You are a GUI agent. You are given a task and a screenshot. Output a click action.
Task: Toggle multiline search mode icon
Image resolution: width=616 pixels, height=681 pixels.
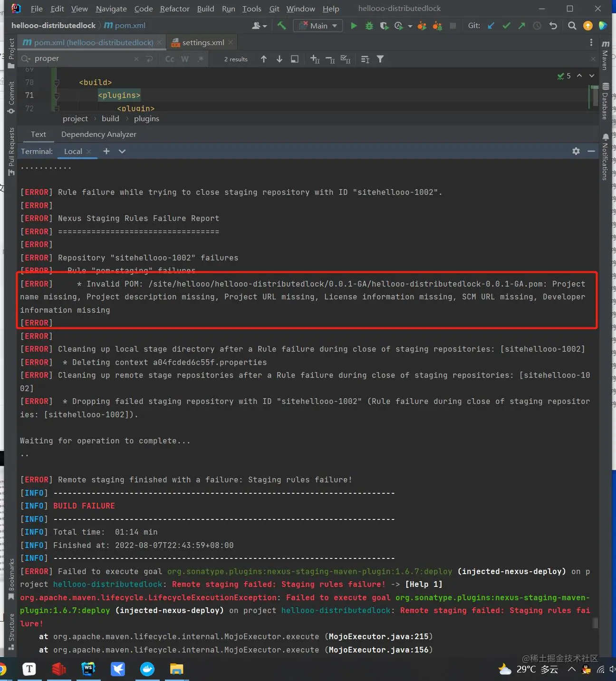[x=365, y=59]
